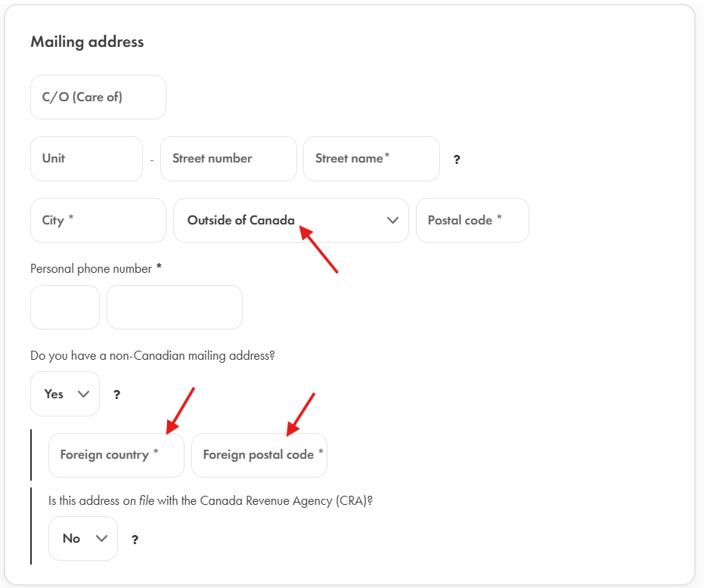Click the Canada Revenue Agency question text
This screenshot has height=588, width=704.
click(x=210, y=500)
